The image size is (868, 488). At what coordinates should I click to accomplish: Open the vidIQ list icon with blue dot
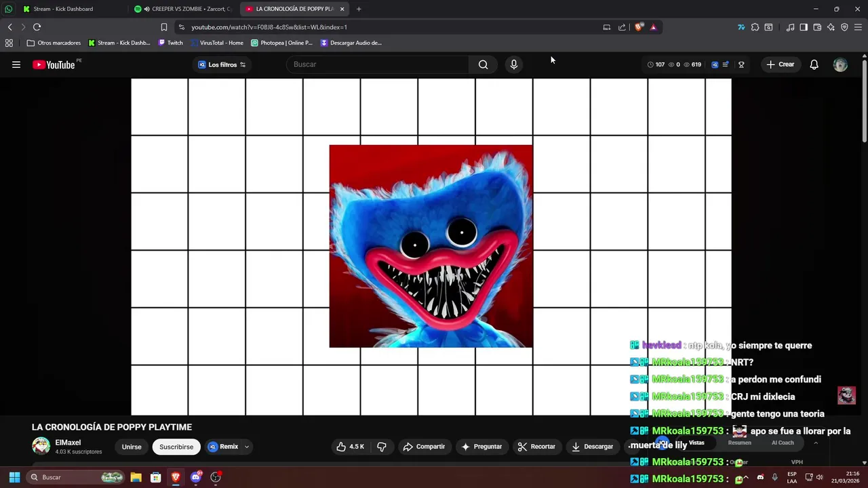coord(726,64)
